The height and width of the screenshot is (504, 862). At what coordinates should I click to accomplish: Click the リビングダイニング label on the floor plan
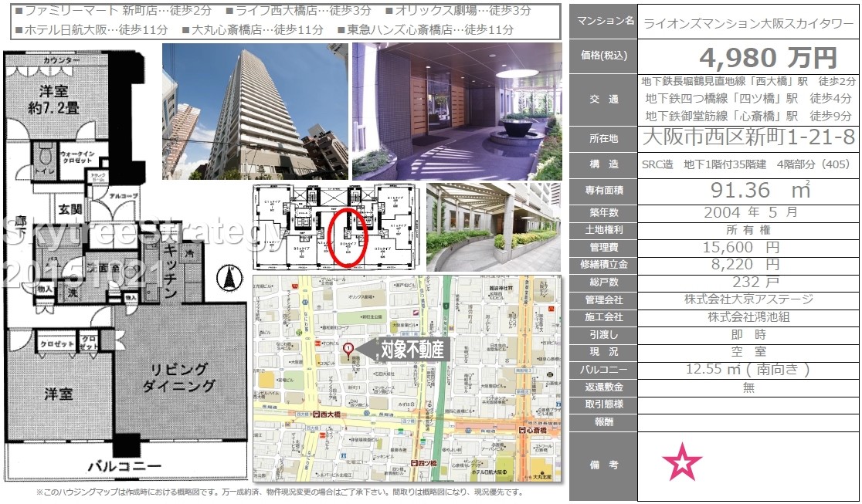[x=178, y=377]
